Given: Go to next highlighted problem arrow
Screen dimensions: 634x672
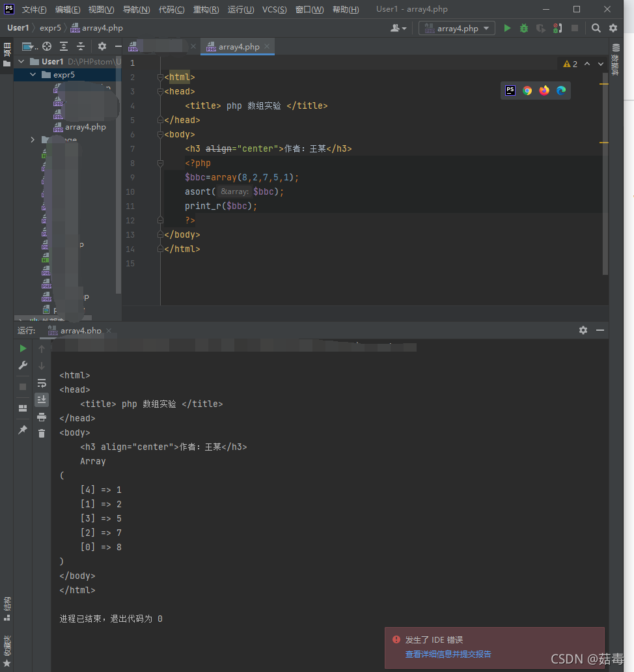Looking at the screenshot, I should [601, 64].
